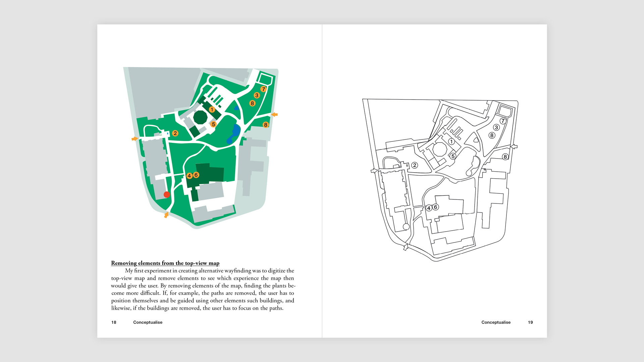Image resolution: width=644 pixels, height=362 pixels.
Task: Click outlined marker 1 on the line map
Action: click(x=451, y=142)
